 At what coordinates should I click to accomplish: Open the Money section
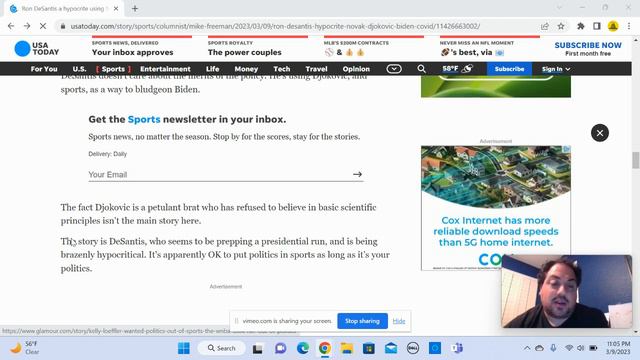pyautogui.click(x=246, y=69)
